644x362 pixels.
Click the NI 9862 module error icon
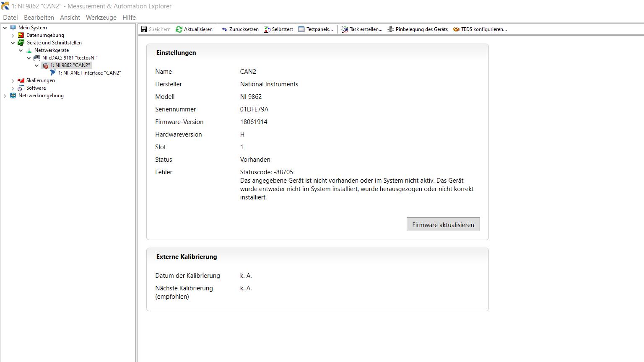pos(45,65)
